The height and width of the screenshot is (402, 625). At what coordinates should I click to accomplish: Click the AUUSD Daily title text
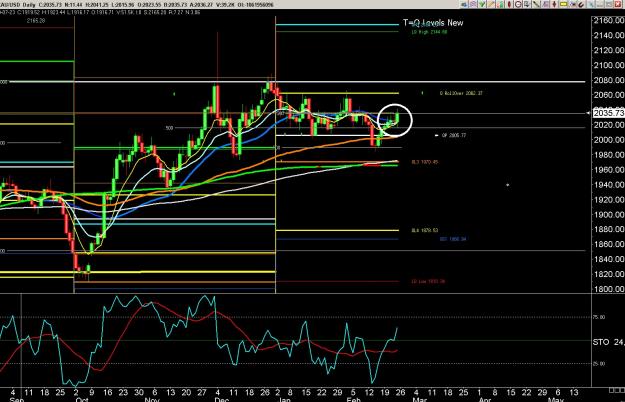18,5
